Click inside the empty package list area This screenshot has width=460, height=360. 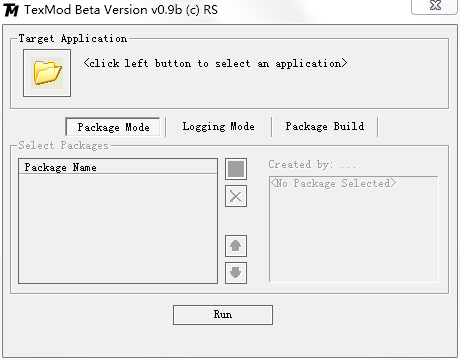(x=118, y=228)
